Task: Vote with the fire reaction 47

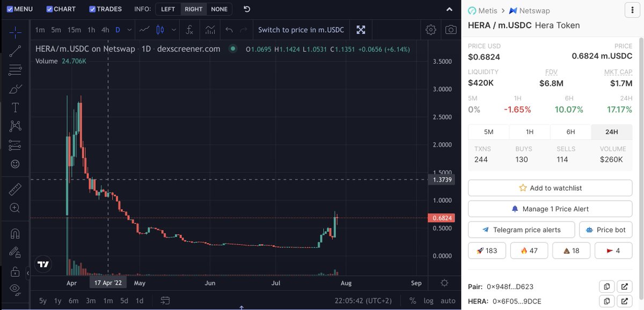Action: tap(529, 250)
